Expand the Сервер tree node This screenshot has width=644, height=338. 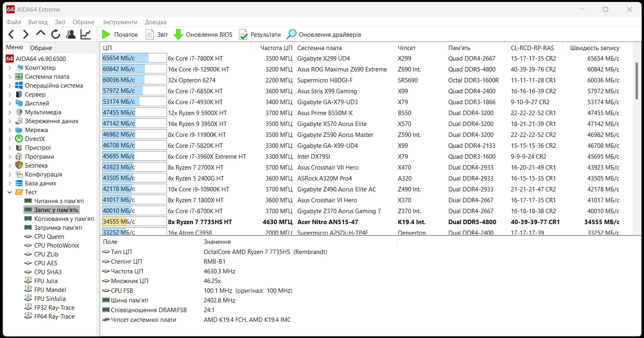click(10, 94)
